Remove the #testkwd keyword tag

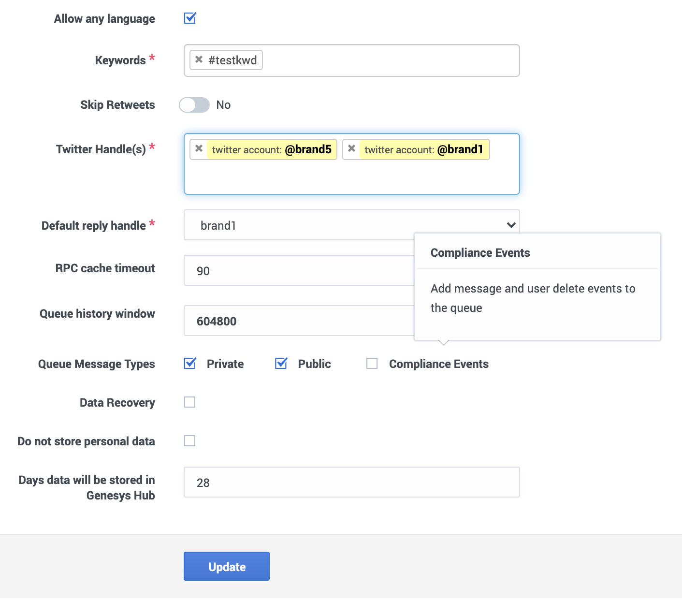coord(199,59)
